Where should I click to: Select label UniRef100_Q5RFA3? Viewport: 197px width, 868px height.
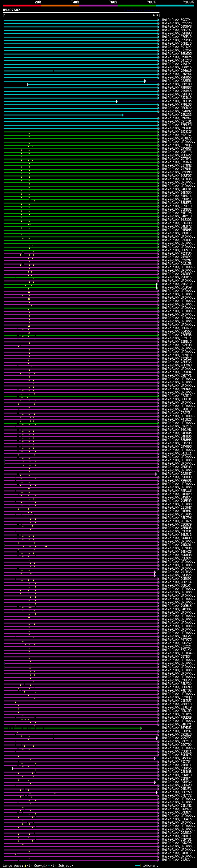point(176,467)
